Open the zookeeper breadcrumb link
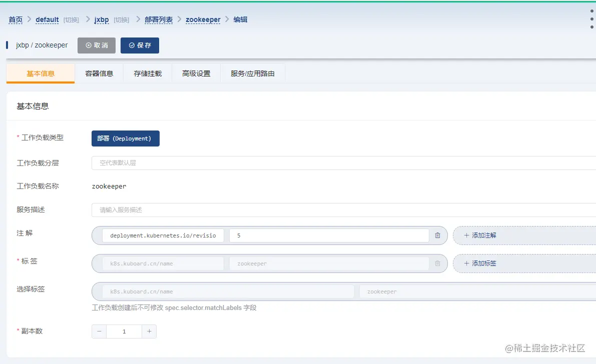 coord(203,19)
